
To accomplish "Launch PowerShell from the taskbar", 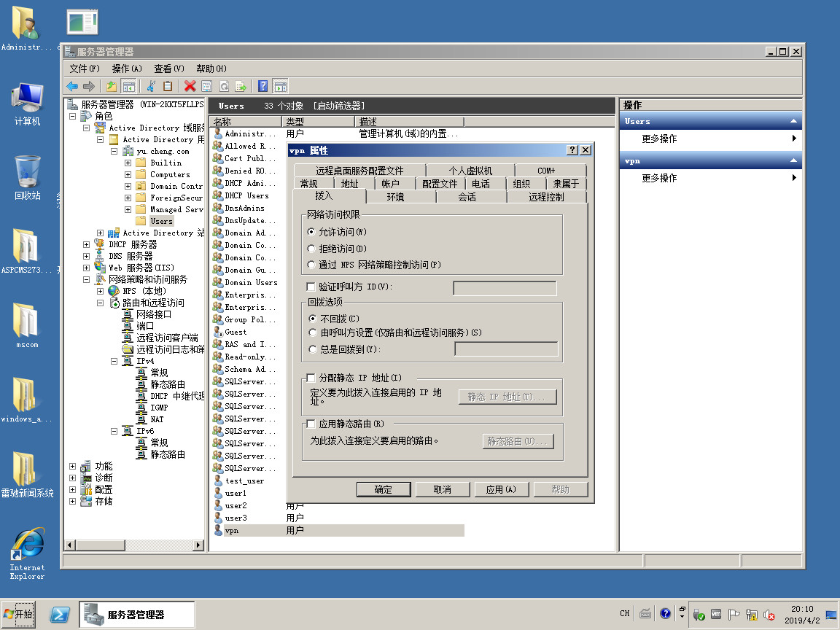I will coord(60,615).
